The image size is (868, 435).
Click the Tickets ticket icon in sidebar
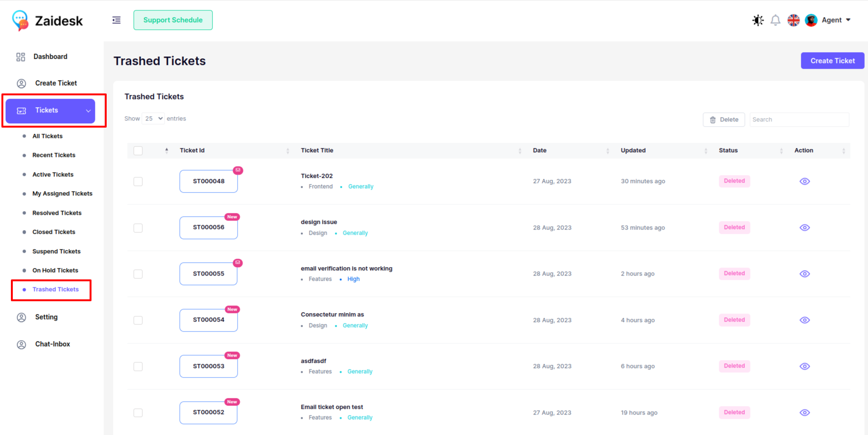[x=21, y=111]
